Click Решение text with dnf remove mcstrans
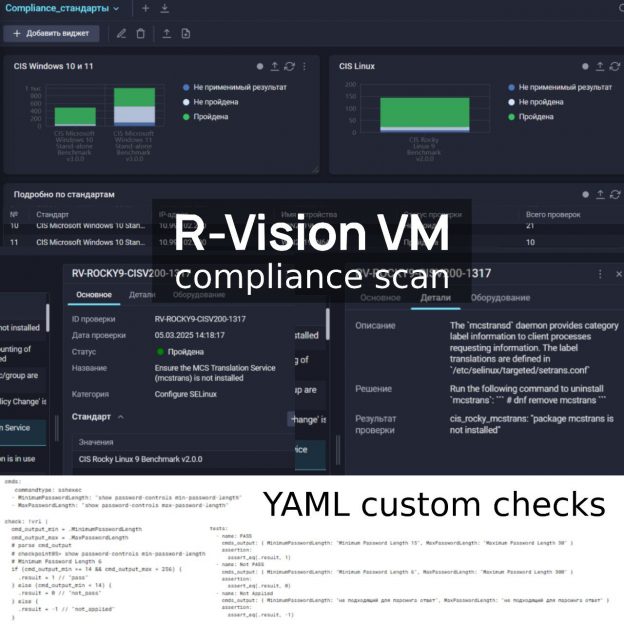 click(x=528, y=394)
